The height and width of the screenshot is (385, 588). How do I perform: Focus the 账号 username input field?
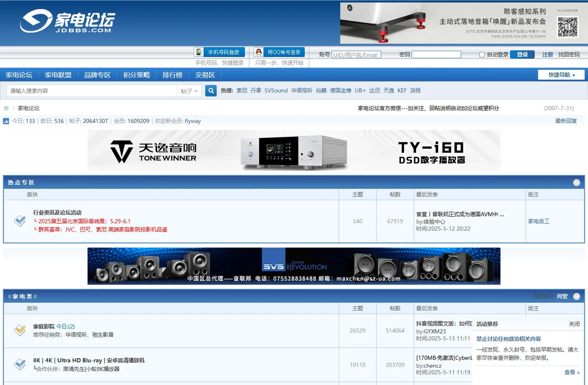(356, 54)
